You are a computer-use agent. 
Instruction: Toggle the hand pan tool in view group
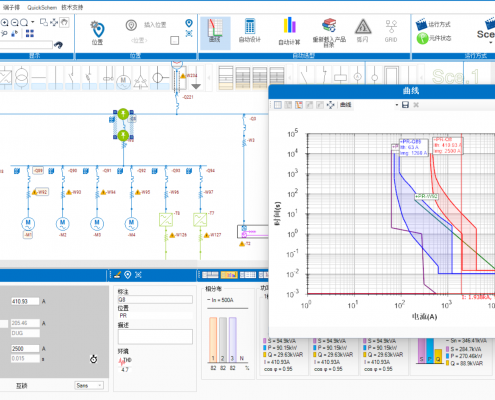coord(64,22)
